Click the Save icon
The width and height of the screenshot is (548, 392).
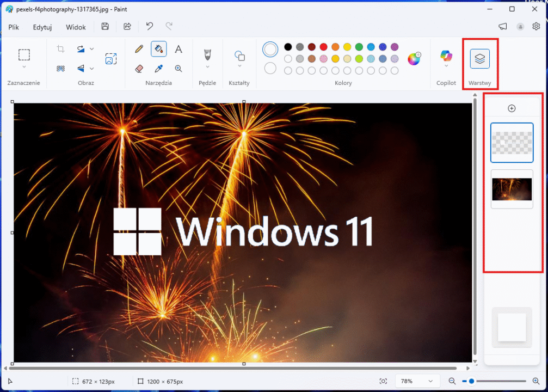pos(104,26)
